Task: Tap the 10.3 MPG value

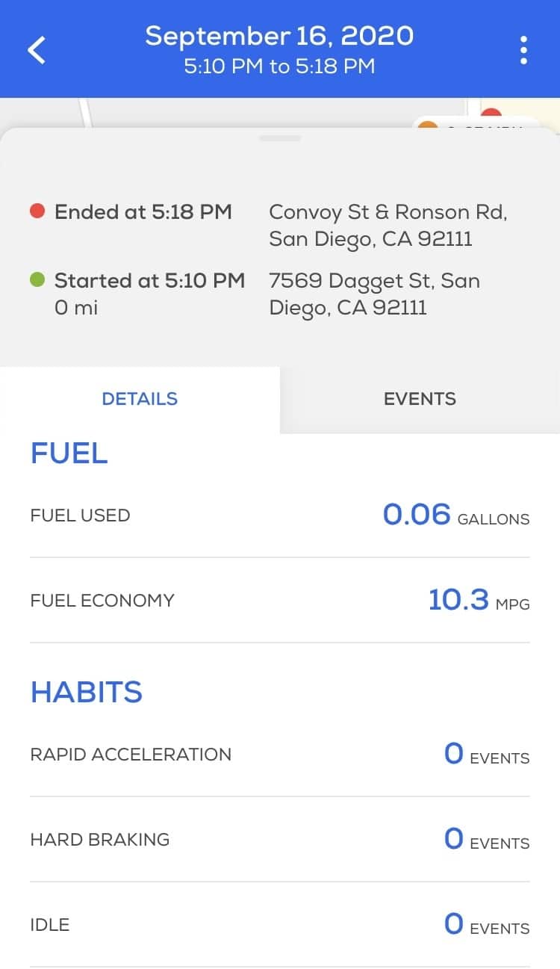Action: pyautogui.click(x=478, y=600)
